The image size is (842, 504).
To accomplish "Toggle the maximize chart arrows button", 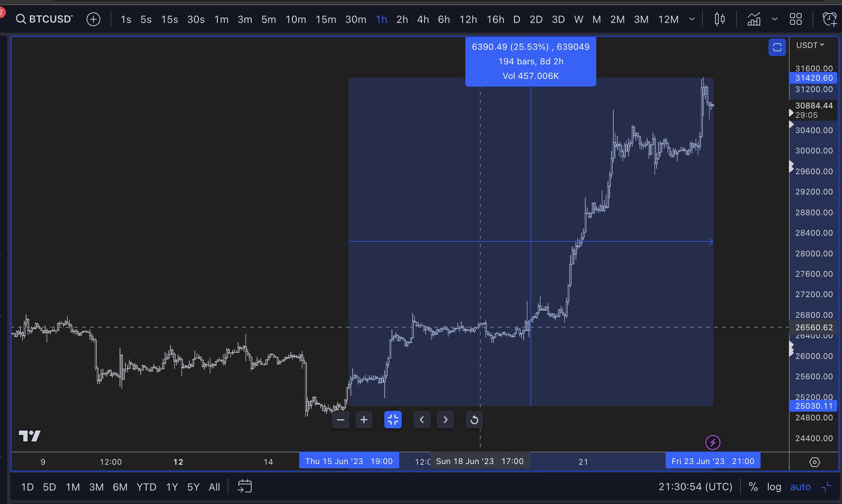I will click(x=393, y=420).
